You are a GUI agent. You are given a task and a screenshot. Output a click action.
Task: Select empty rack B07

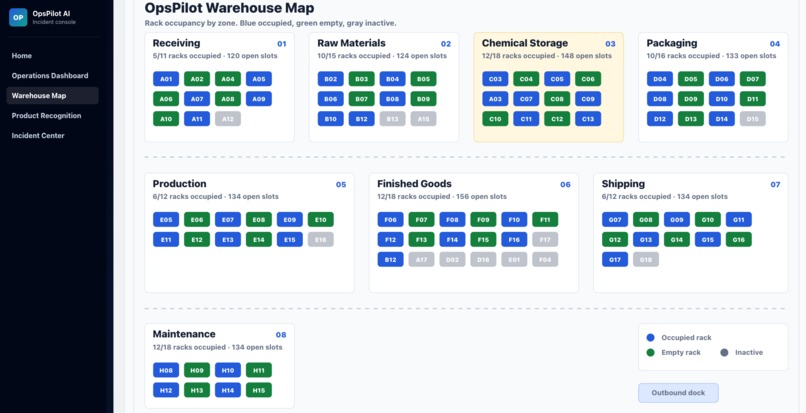(x=361, y=99)
